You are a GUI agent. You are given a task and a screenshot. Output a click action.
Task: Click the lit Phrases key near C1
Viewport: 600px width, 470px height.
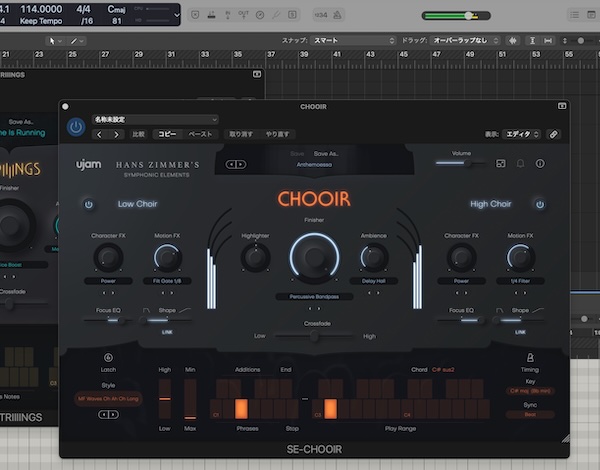[241, 409]
